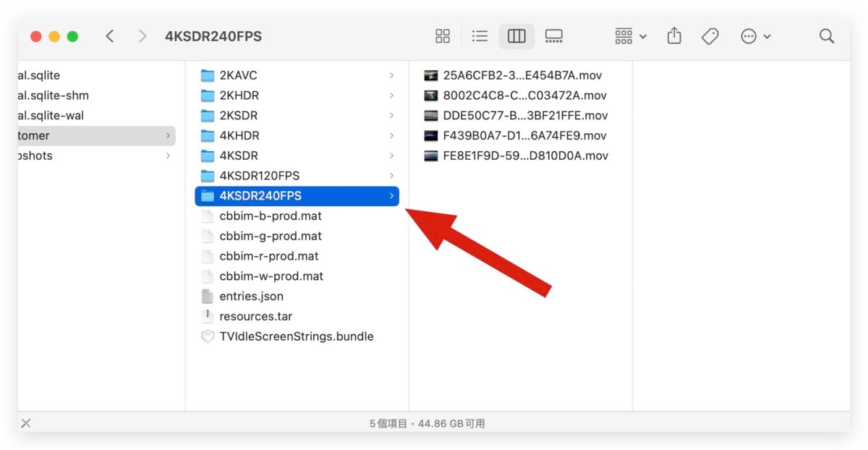Select file cbbim-b-prod.mat
Screen dimensions: 868x450
click(x=297, y=216)
